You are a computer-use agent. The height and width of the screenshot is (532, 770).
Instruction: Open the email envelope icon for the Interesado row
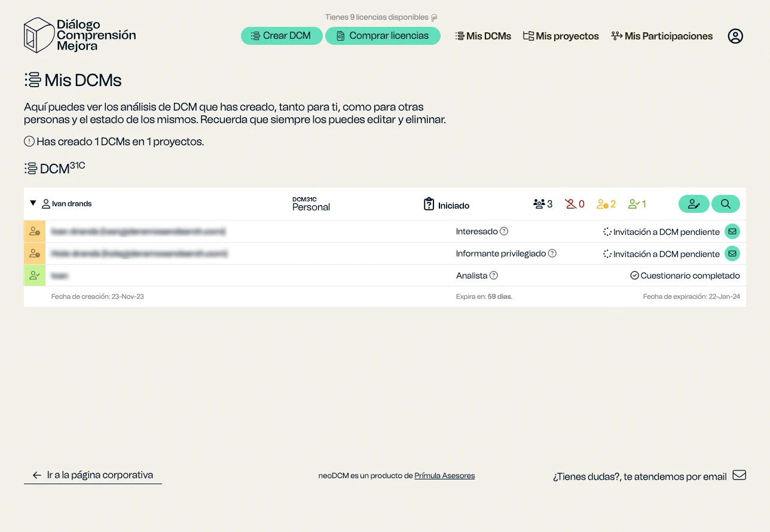tap(732, 231)
